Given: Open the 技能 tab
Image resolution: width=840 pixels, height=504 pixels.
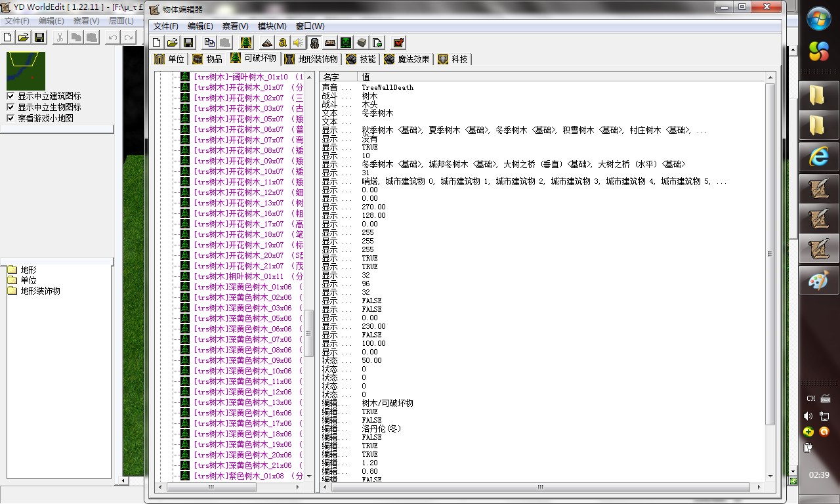Looking at the screenshot, I should click(362, 59).
